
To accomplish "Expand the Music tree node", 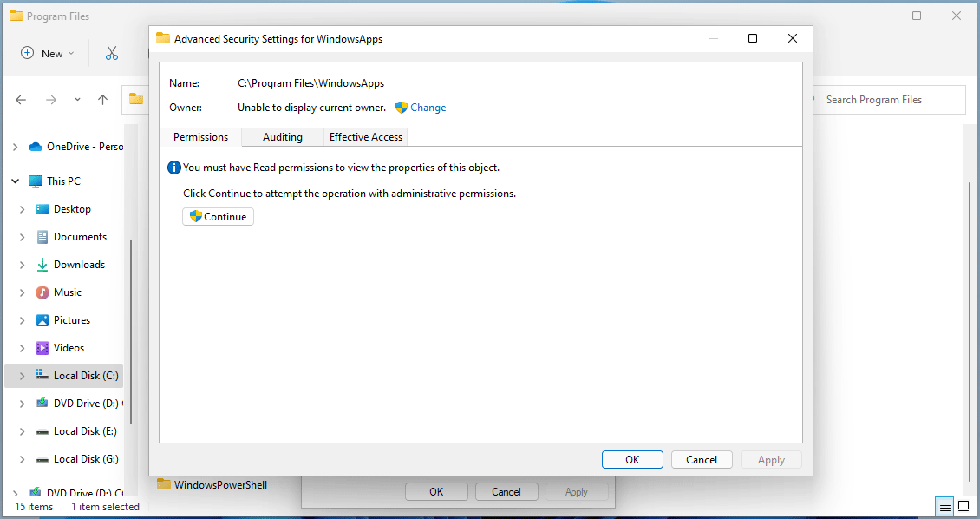I will coord(22,292).
